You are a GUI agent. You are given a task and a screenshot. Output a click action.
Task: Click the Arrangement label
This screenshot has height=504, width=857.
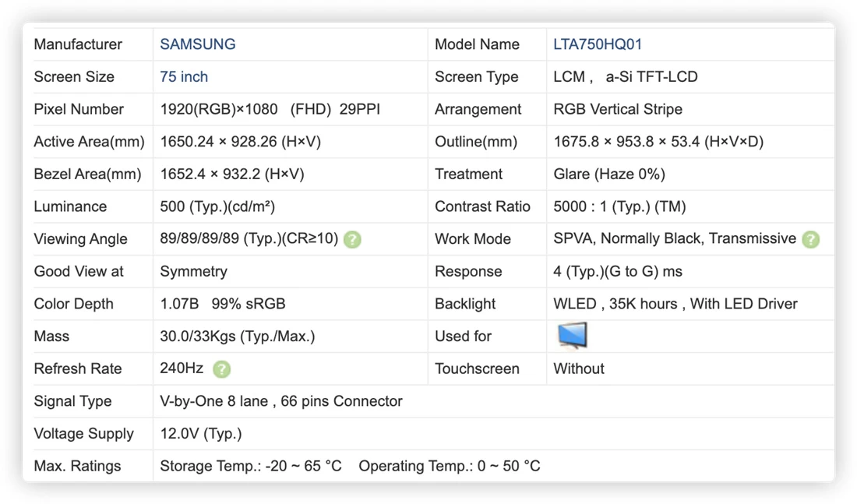pos(478,109)
